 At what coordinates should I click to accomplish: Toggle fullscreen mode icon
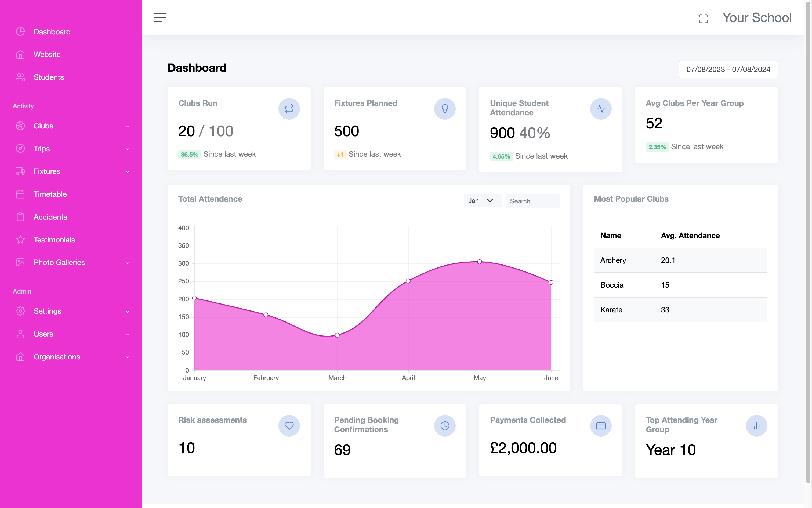pyautogui.click(x=703, y=19)
